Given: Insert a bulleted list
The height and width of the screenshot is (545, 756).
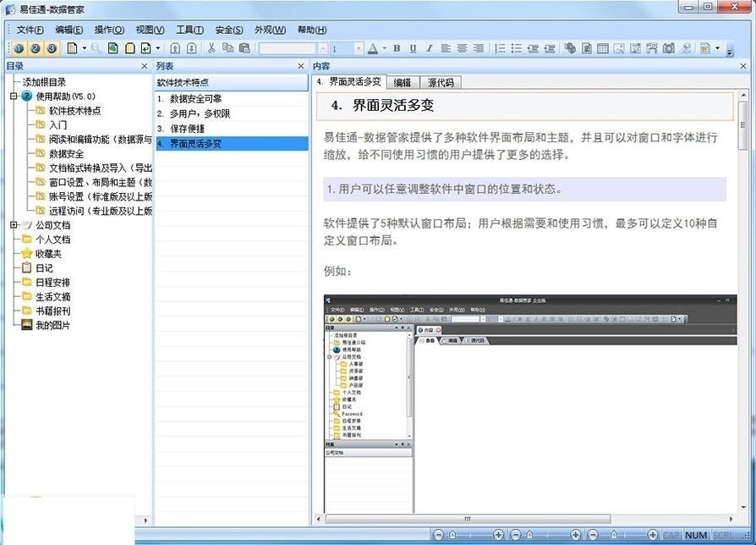Looking at the screenshot, I should [517, 48].
